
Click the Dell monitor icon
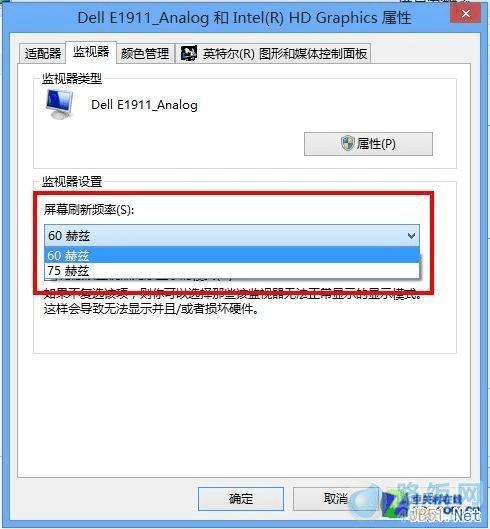[x=59, y=104]
